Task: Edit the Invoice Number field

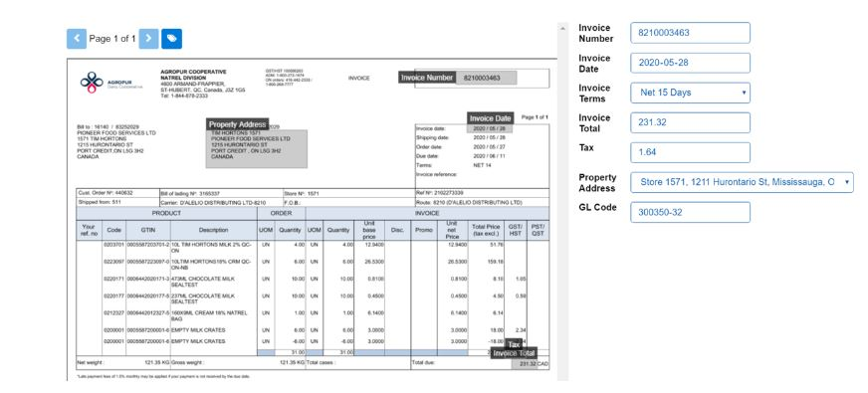Action: tap(690, 33)
